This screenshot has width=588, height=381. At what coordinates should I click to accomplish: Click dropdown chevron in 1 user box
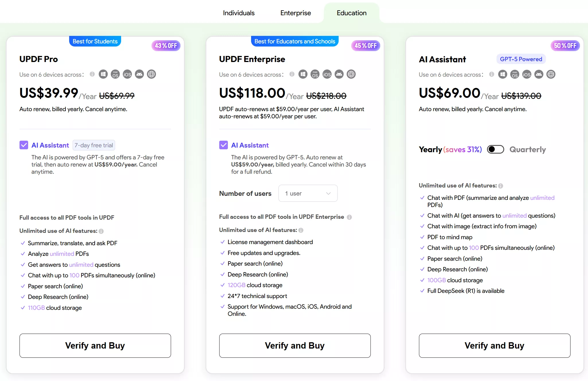pyautogui.click(x=328, y=193)
